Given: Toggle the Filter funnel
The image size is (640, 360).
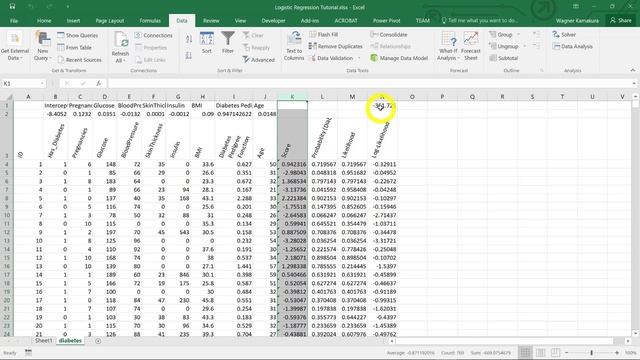Looking at the screenshot, I should pos(228,43).
